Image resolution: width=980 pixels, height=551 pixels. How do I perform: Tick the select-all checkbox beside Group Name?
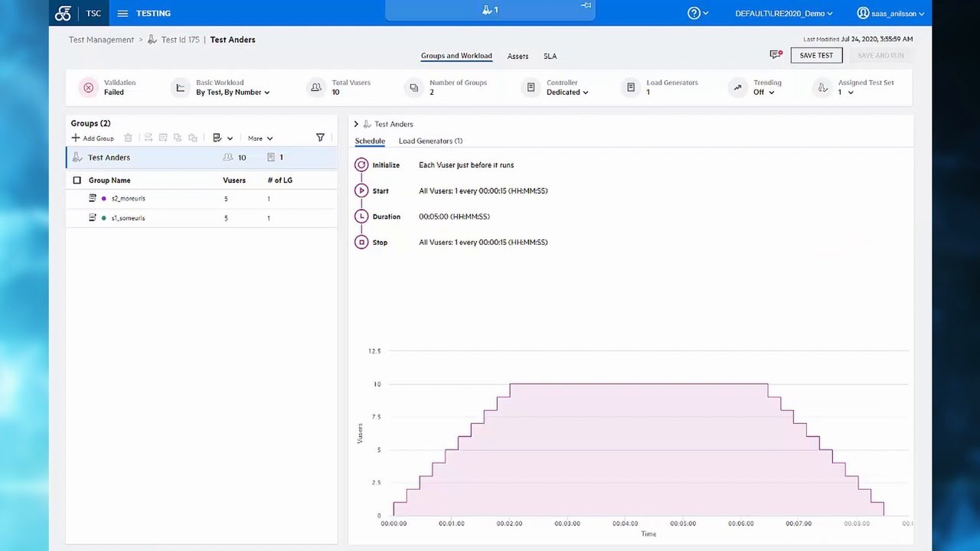(x=77, y=181)
